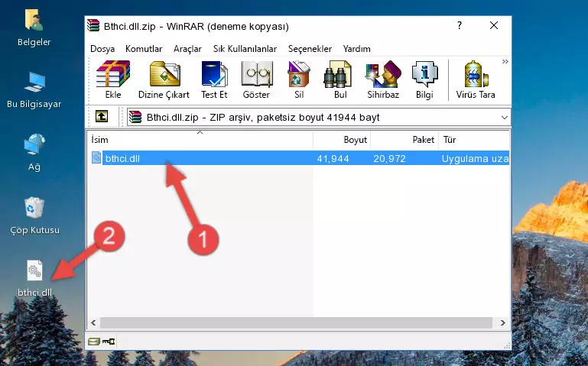Show archive Bilgi information

coord(424,79)
